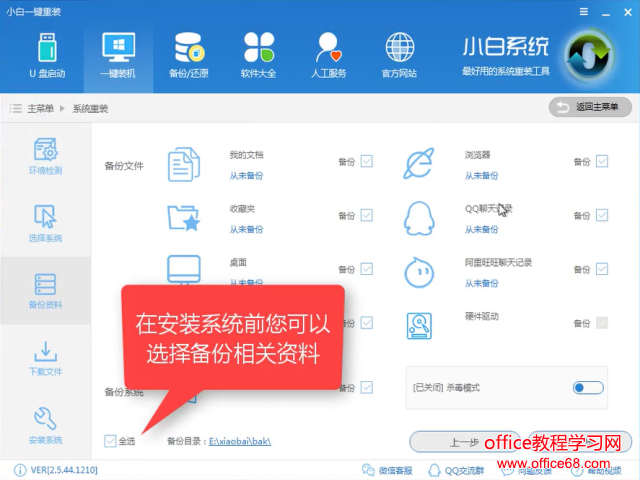Minimize the 小白一键重装 window
The image size is (640, 480).
coord(606,13)
